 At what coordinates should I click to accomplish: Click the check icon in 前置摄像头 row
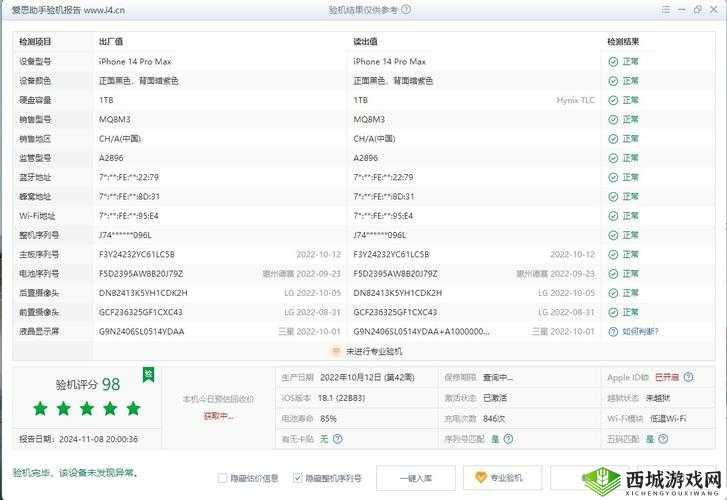pos(613,313)
